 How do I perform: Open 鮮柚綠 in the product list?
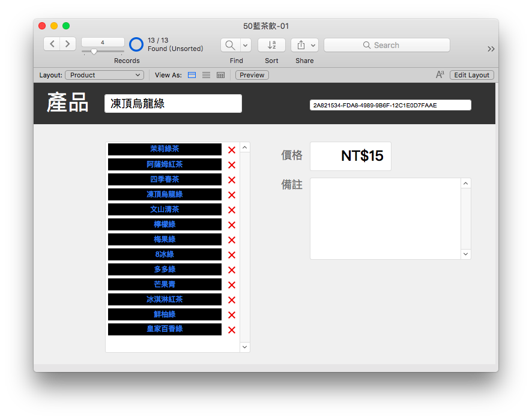(165, 314)
